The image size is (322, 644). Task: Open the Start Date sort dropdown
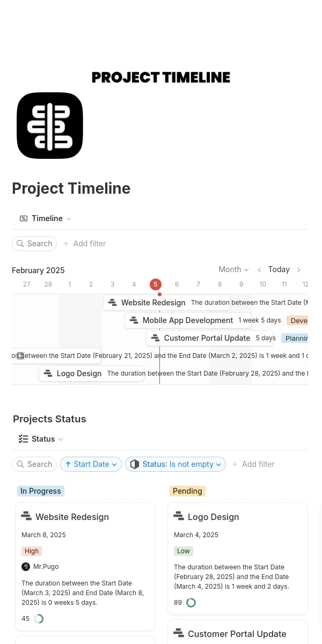click(x=91, y=464)
